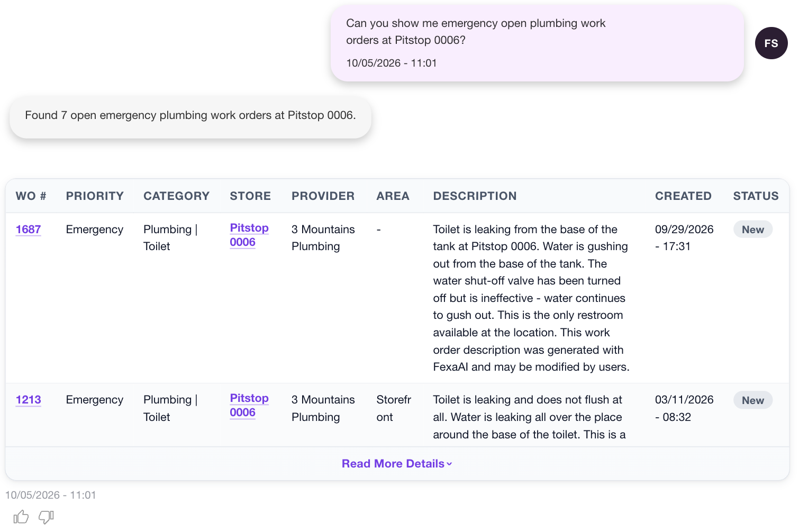
Task: Click 3 Mountains Plumbing in row 1687
Action: (323, 238)
